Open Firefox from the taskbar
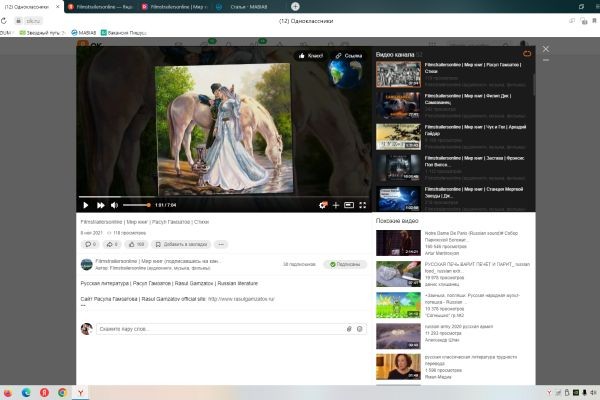Viewport: 600px width, 400px height. tap(7, 393)
